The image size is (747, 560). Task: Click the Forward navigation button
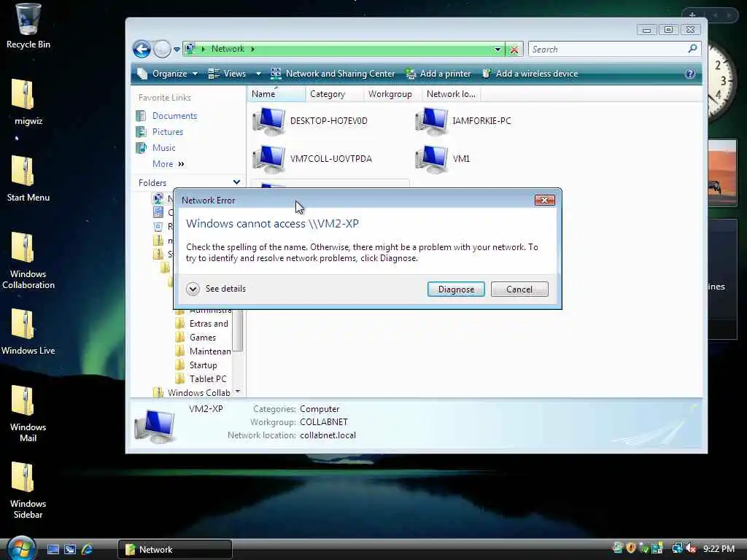tap(162, 49)
